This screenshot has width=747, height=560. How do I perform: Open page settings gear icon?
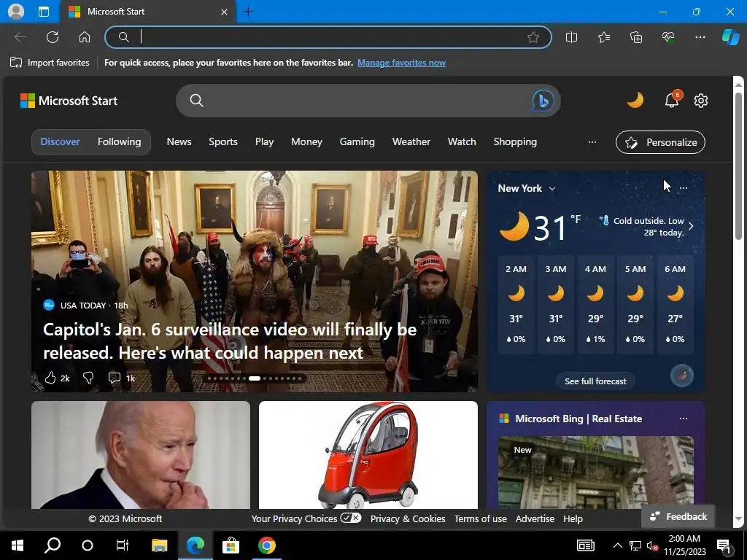(x=701, y=101)
